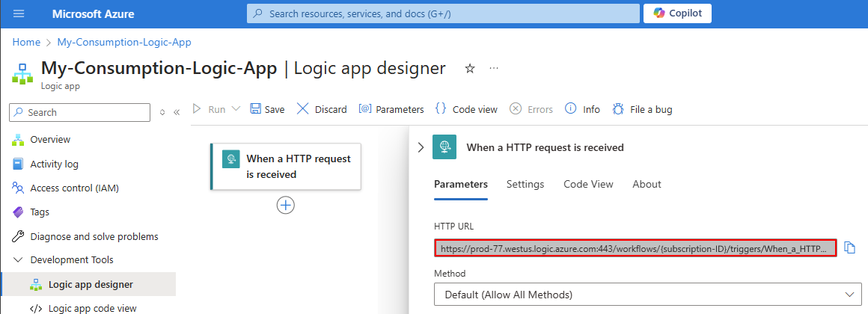Collapse the Development Tools section
The width and height of the screenshot is (868, 314).
coord(19,260)
